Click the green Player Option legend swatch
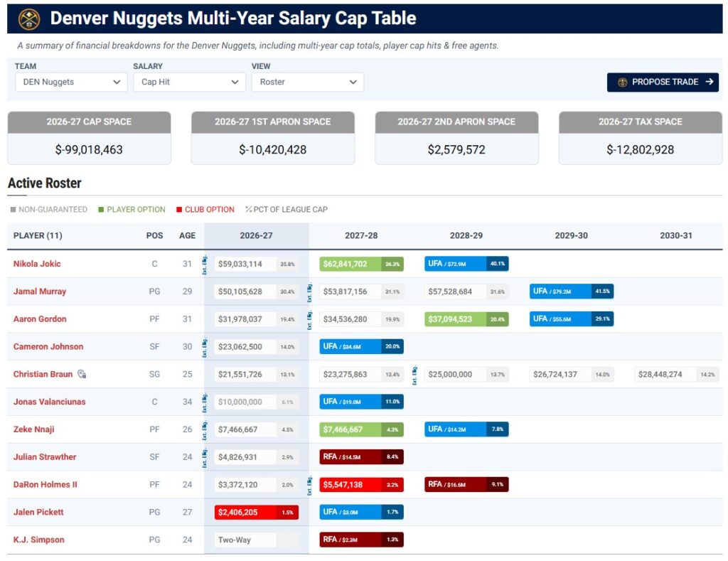 [x=101, y=210]
